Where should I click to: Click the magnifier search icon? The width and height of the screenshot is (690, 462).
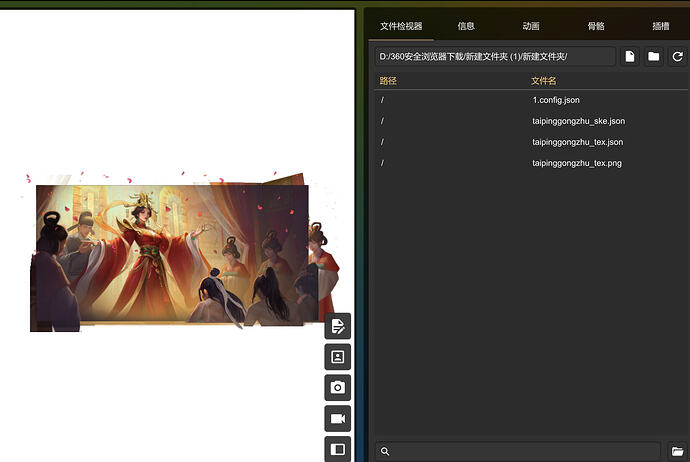[385, 451]
